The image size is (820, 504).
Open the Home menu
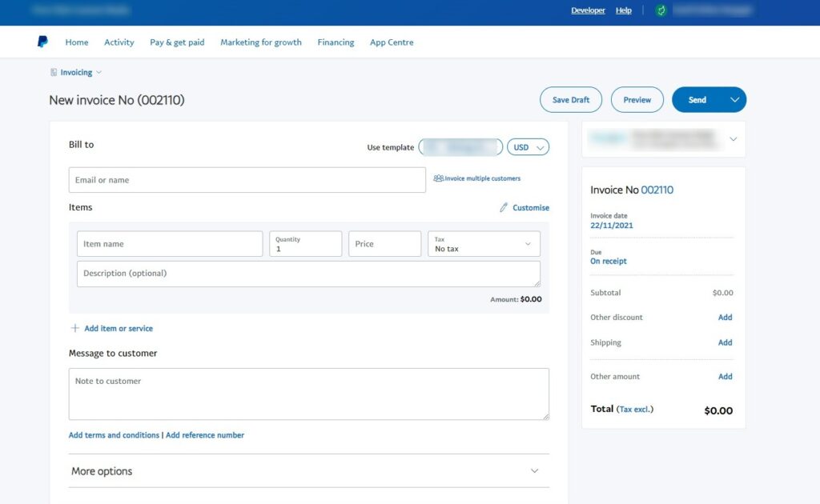coord(77,42)
